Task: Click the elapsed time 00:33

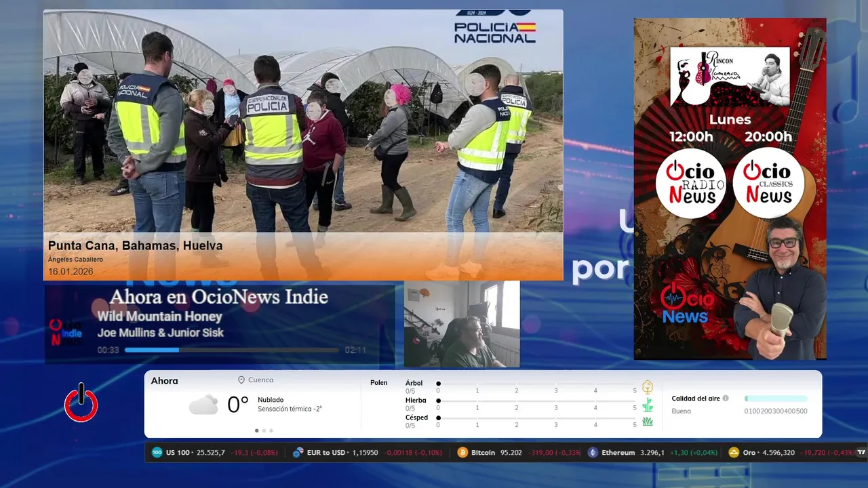Action: pos(108,350)
